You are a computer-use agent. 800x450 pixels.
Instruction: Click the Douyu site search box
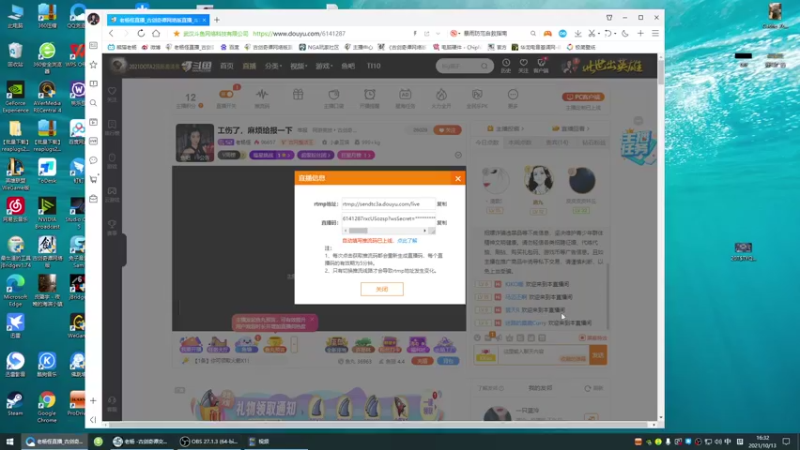pos(464,66)
